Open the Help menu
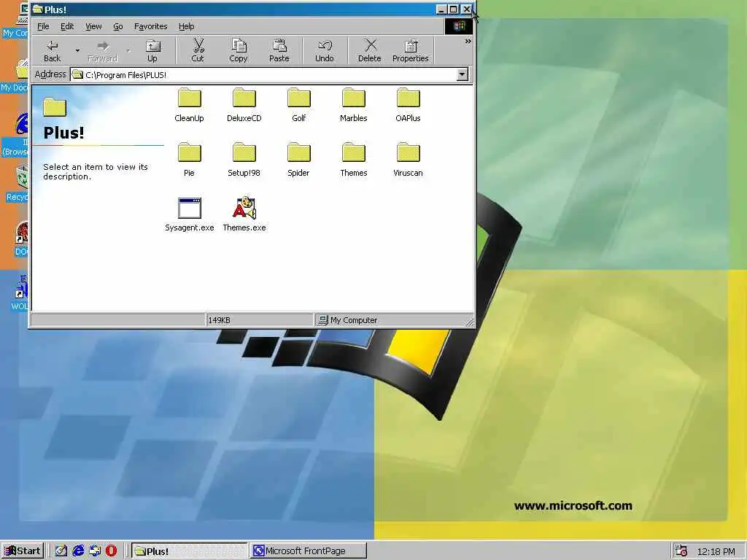Image resolution: width=747 pixels, height=560 pixels. pyautogui.click(x=186, y=26)
